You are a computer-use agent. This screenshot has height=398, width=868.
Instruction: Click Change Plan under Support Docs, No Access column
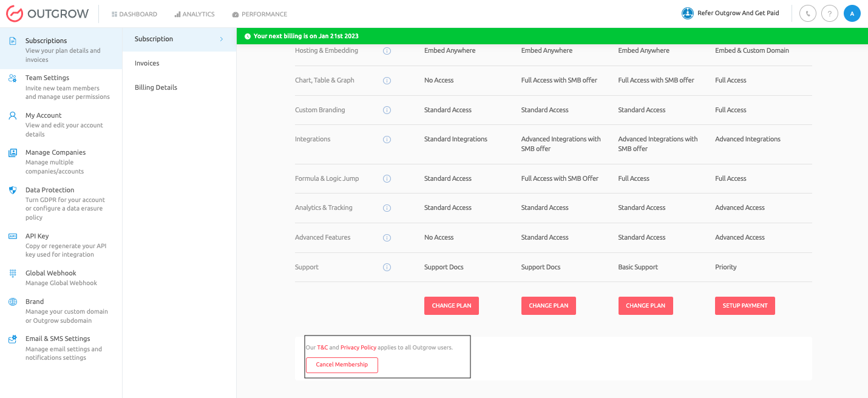452,306
